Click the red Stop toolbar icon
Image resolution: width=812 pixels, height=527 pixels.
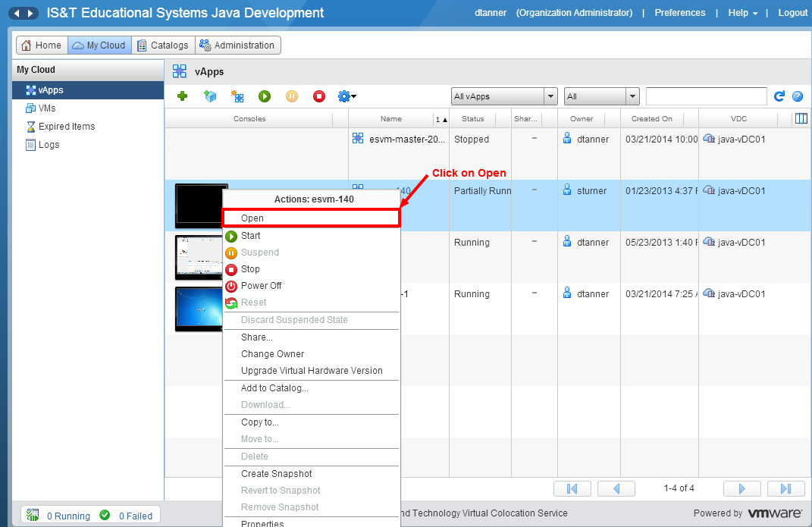319,96
